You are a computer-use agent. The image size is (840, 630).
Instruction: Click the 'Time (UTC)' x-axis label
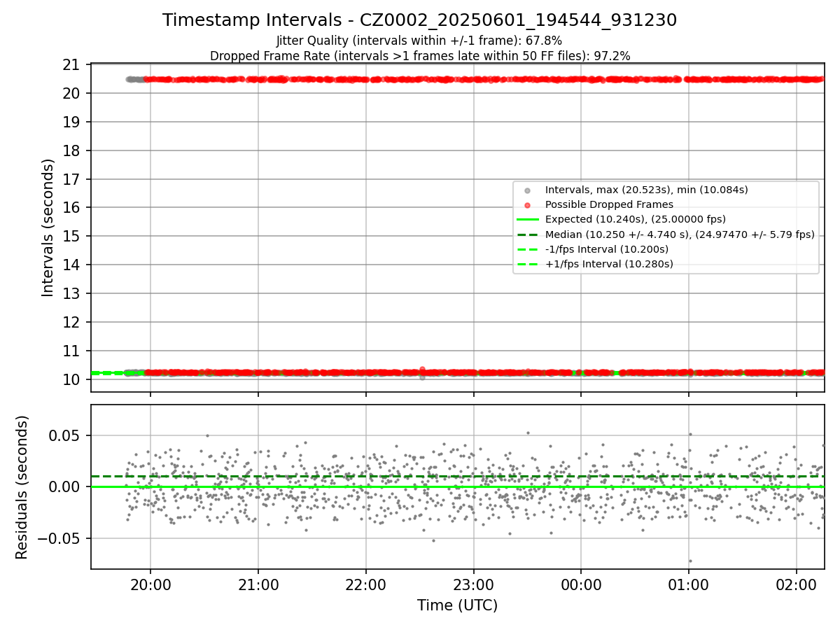(x=457, y=605)
